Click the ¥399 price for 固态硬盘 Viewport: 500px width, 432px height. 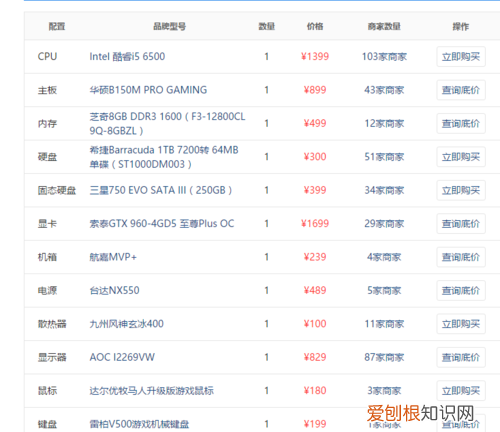pyautogui.click(x=315, y=190)
